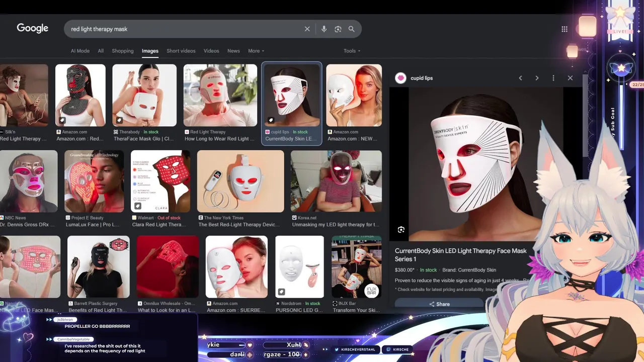Click 'Benefits of Red Light Th' caption
The image size is (644, 362).
pyautogui.click(x=98, y=310)
